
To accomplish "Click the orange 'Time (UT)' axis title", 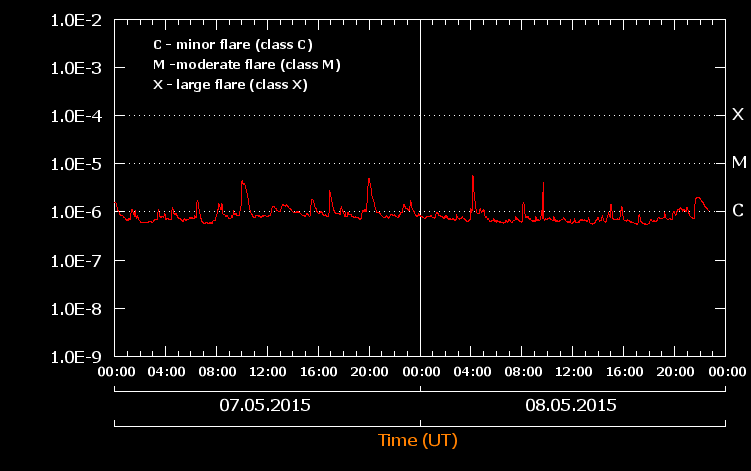I will click(418, 440).
